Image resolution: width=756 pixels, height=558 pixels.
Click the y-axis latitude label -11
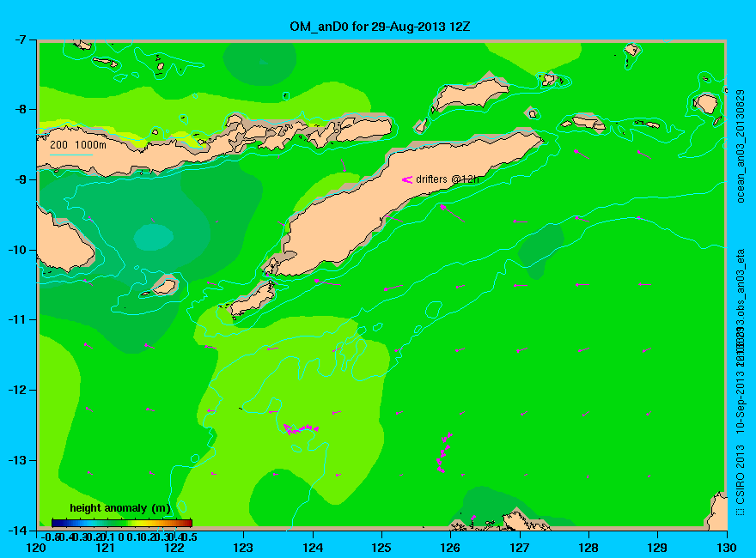pyautogui.click(x=16, y=319)
